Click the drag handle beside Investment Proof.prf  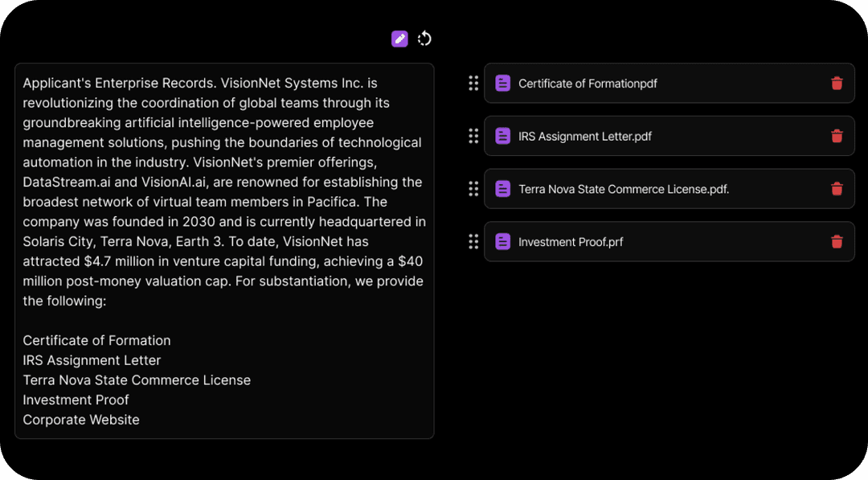point(473,241)
